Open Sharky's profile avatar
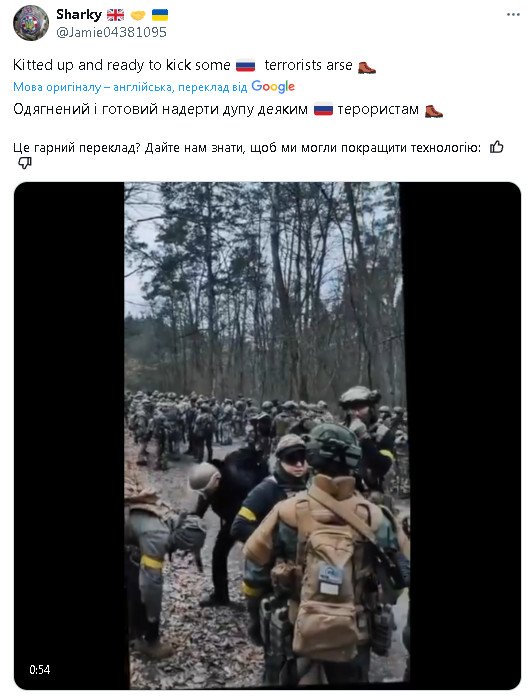 (x=31, y=23)
